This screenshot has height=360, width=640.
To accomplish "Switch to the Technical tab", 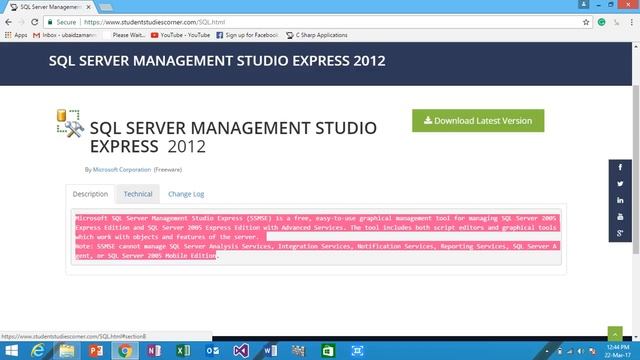I will pos(138,194).
